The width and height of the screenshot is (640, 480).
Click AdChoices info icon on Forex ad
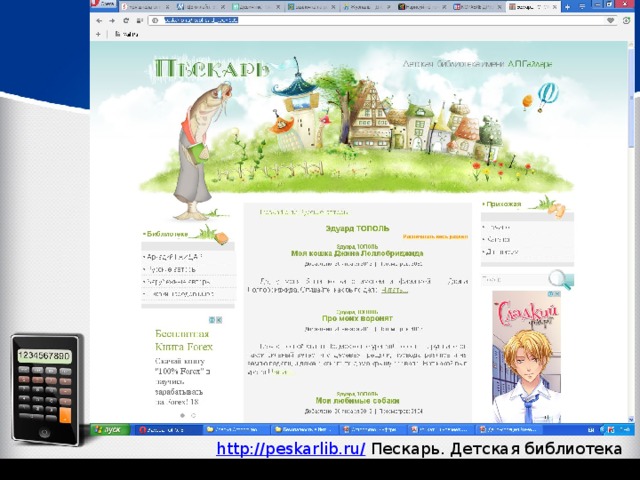coord(212,320)
